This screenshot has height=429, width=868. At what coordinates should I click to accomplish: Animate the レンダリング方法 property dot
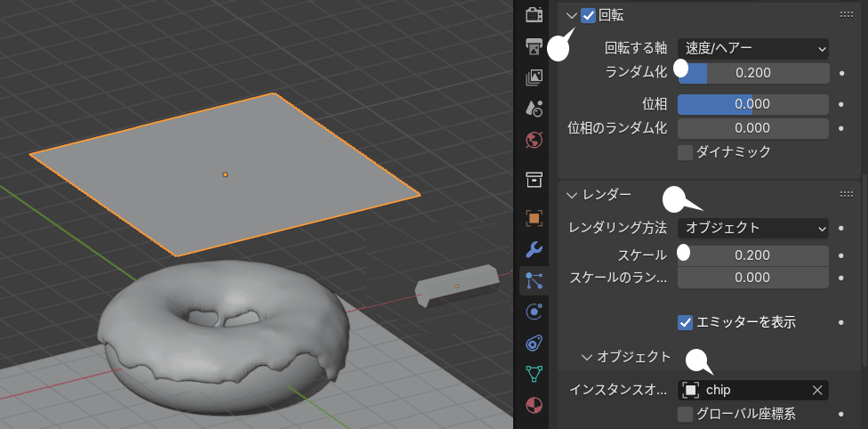[841, 228]
